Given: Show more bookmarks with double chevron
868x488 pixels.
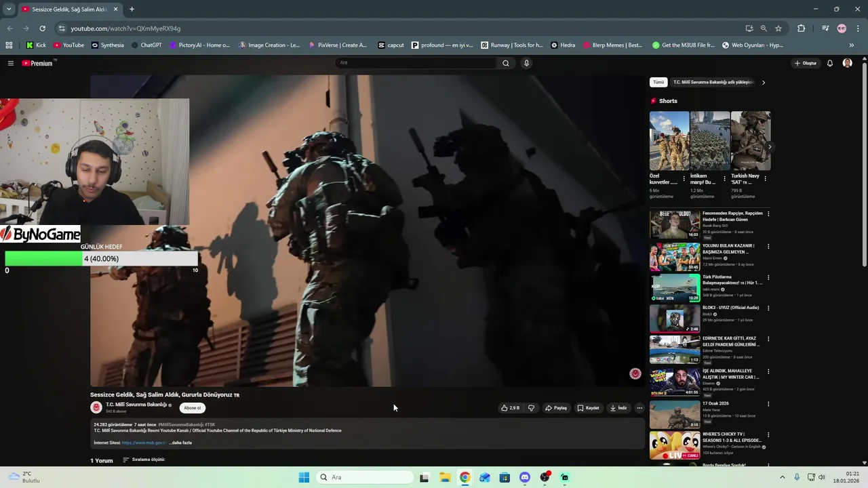Looking at the screenshot, I should point(851,45).
